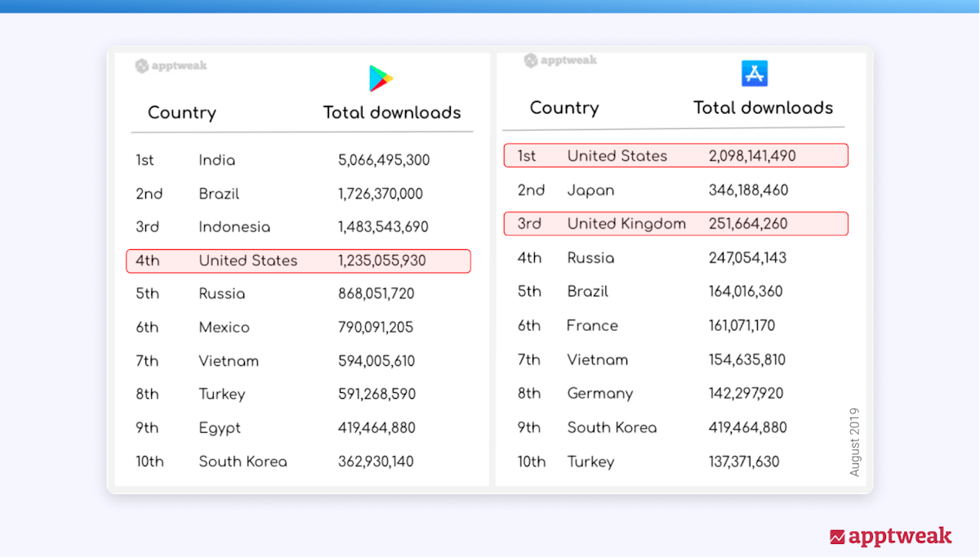This screenshot has height=558, width=980.
Task: Click the vertical August 2019 date label
Action: [854, 442]
